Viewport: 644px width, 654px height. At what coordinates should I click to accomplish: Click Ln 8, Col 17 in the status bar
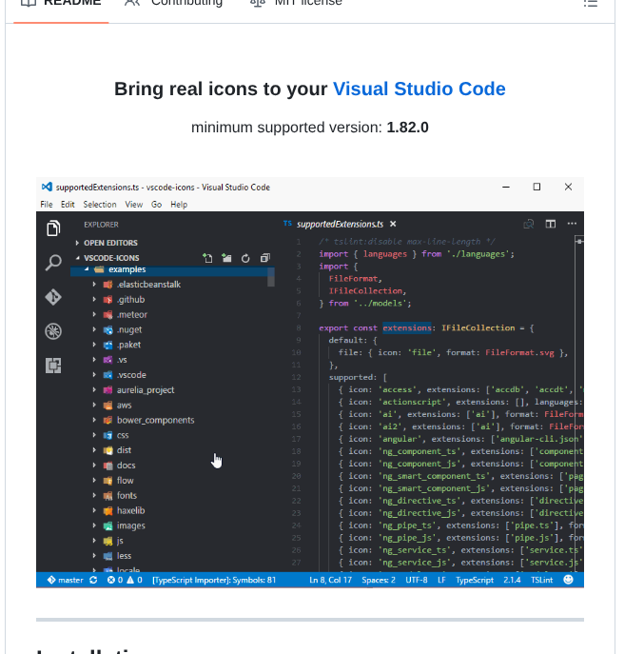pyautogui.click(x=330, y=580)
